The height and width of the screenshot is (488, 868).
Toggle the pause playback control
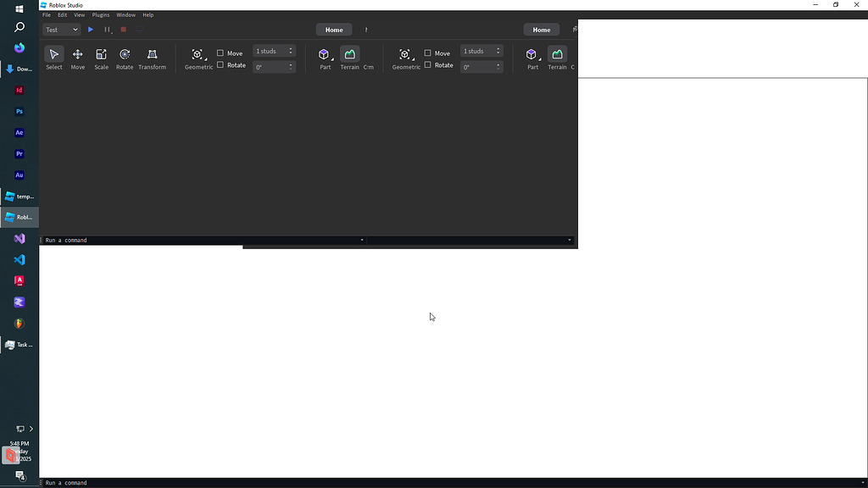107,29
